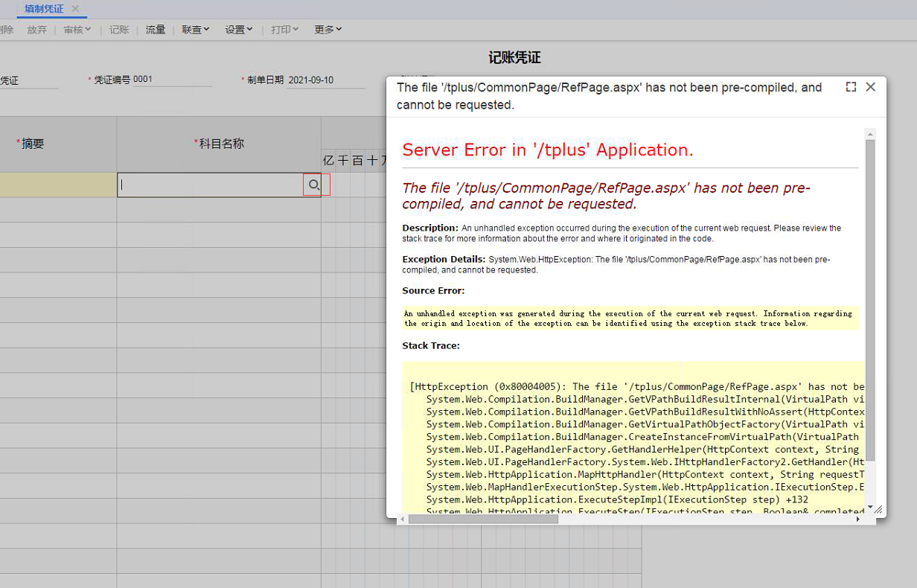Focus the 科目名称 input box in first row
This screenshot has height=588, width=917.
tap(211, 185)
